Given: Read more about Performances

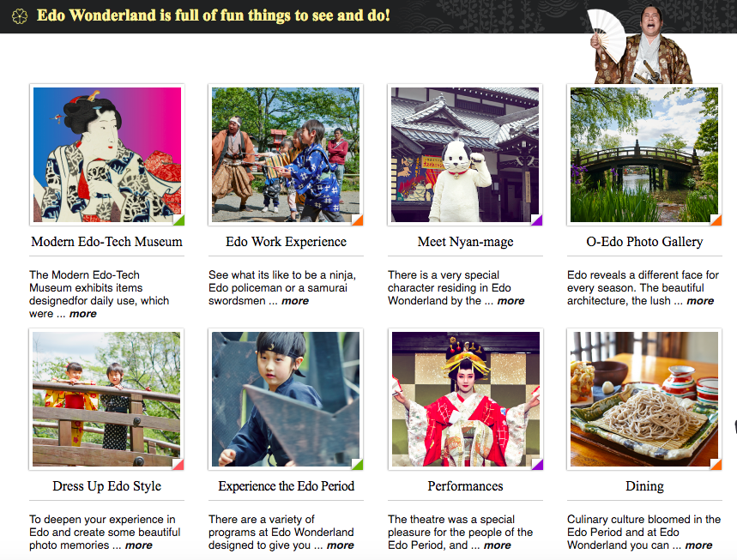Looking at the screenshot, I should (498, 545).
